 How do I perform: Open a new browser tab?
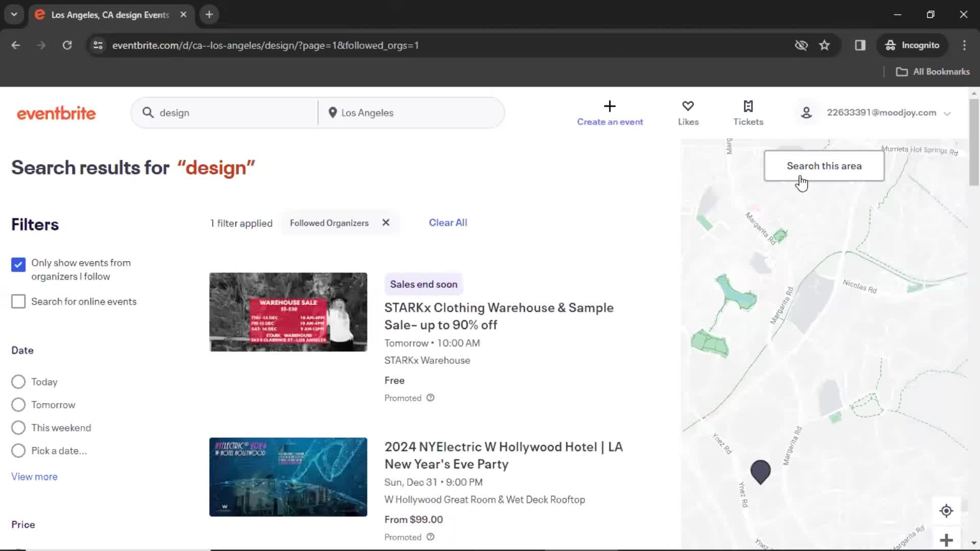point(209,14)
